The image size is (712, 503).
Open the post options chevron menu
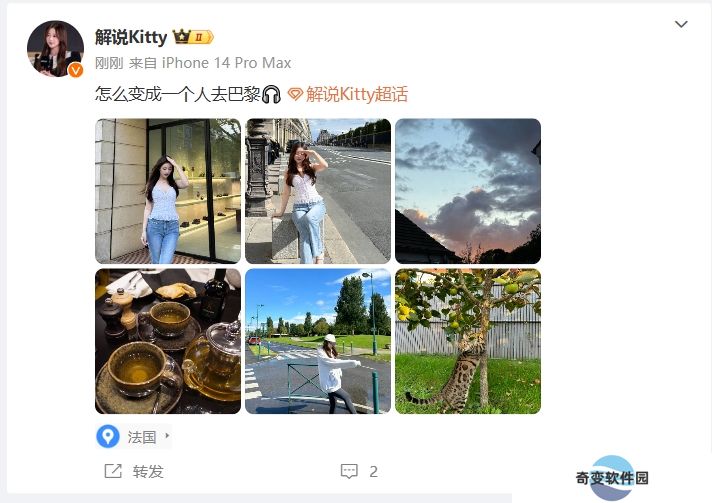coord(681,24)
